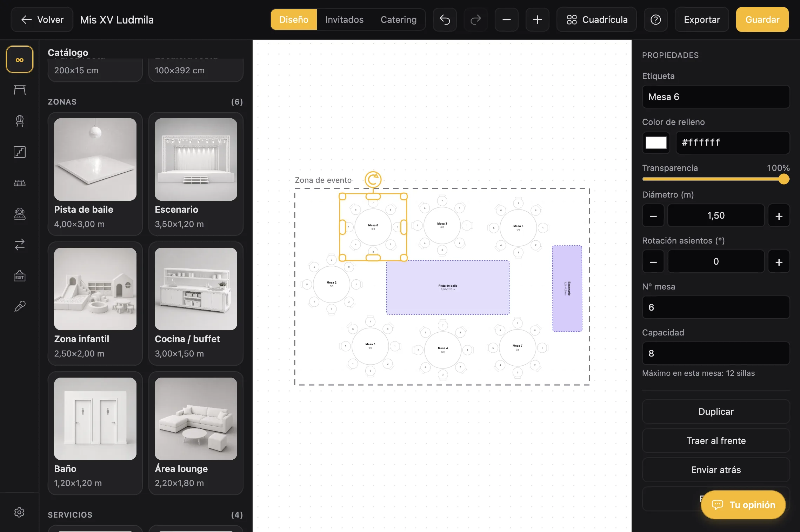This screenshot has height=532, width=800.
Task: Select the microphone tool icon
Action: click(x=20, y=306)
